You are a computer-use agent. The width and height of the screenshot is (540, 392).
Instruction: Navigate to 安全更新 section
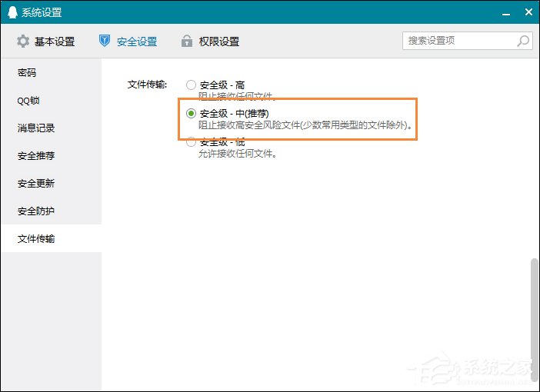click(36, 184)
